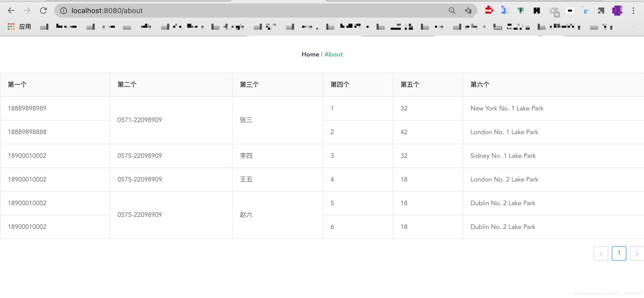The image size is (644, 298).
Task: Open the light-blue extension icon
Action: [x=585, y=11]
